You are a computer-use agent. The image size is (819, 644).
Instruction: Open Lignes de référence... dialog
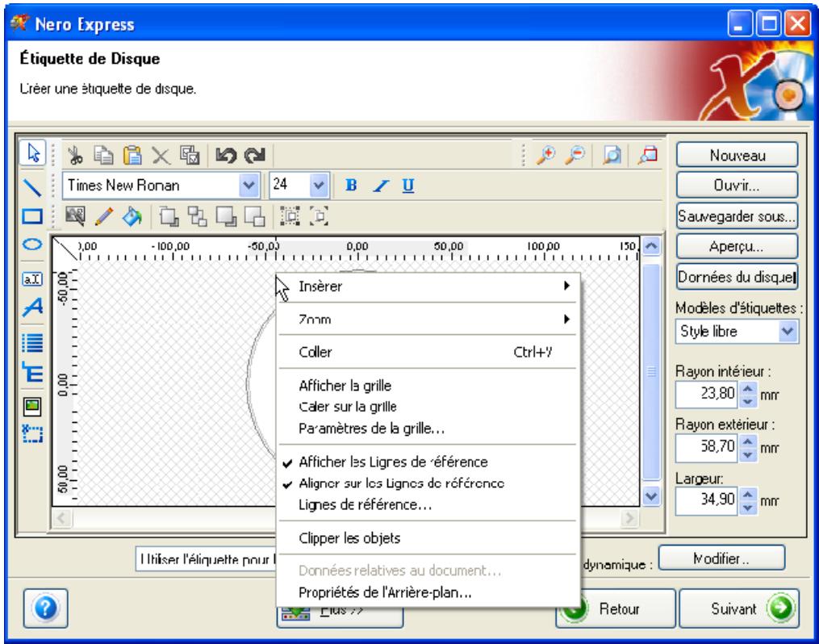pos(428,504)
